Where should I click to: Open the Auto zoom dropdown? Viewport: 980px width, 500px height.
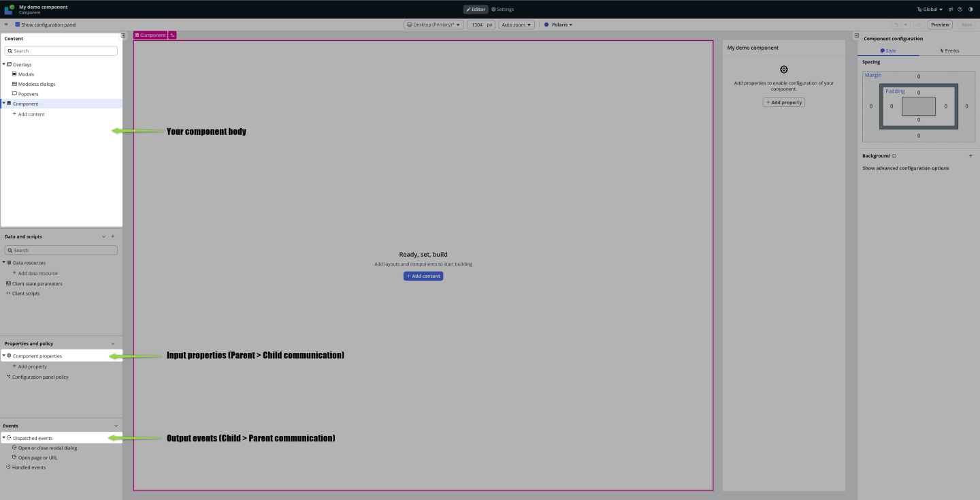(515, 24)
